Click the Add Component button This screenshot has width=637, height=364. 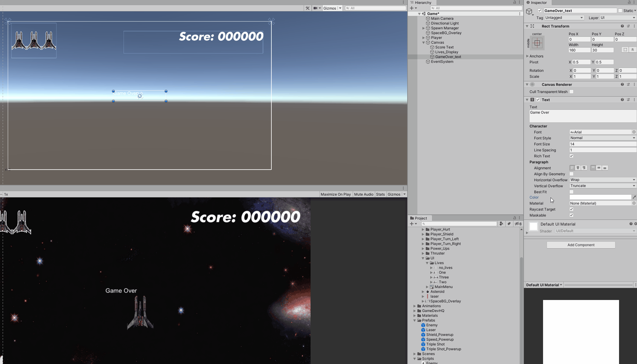coord(581,245)
